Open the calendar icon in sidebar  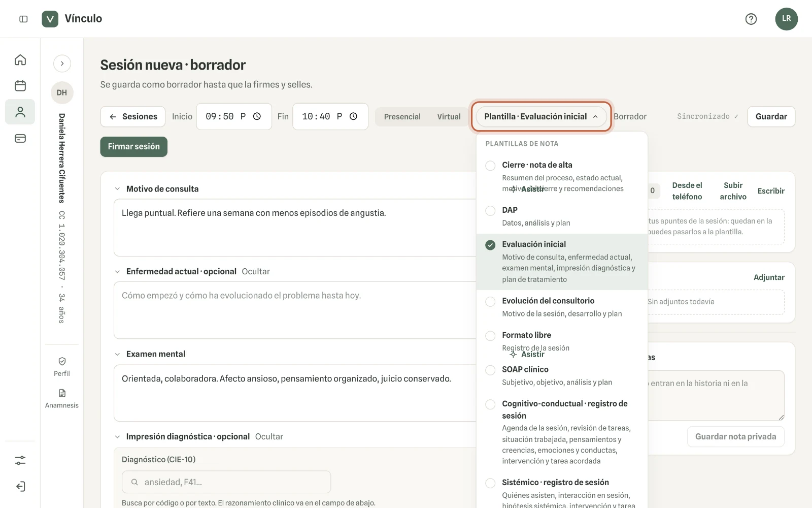pos(20,86)
